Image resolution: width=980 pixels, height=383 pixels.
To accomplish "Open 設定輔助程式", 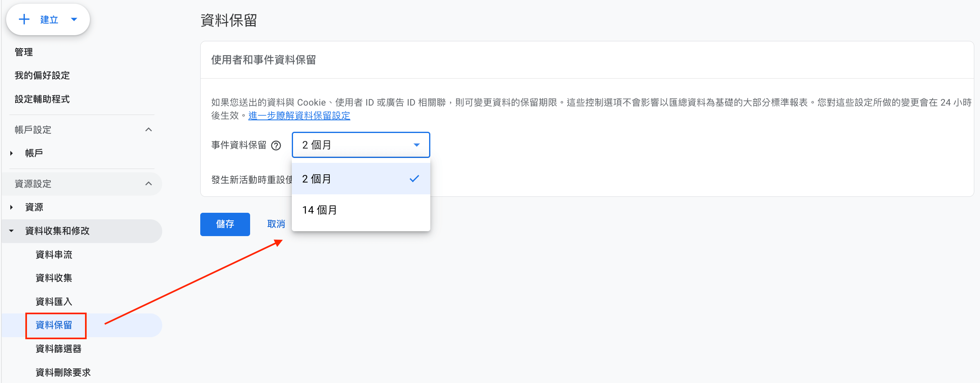I will tap(42, 99).
